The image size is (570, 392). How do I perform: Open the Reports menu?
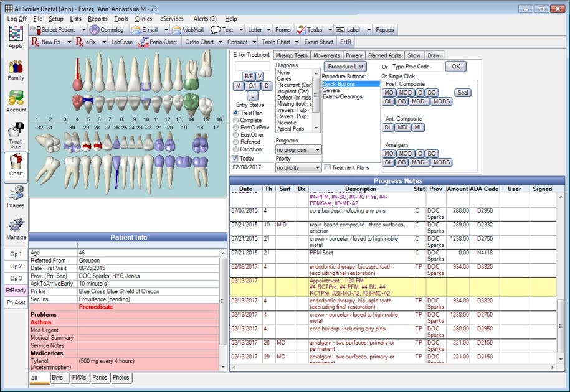point(97,19)
